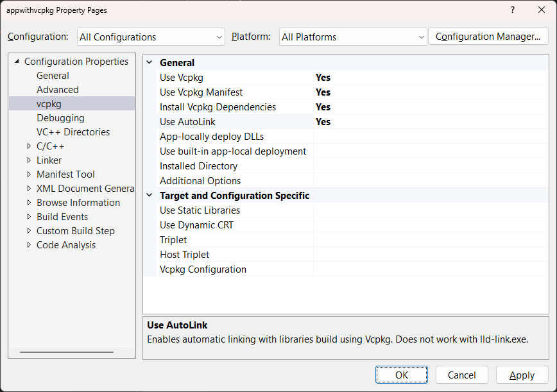
Task: Click Install Vcpkg Dependencies Yes value
Action: pyautogui.click(x=323, y=107)
